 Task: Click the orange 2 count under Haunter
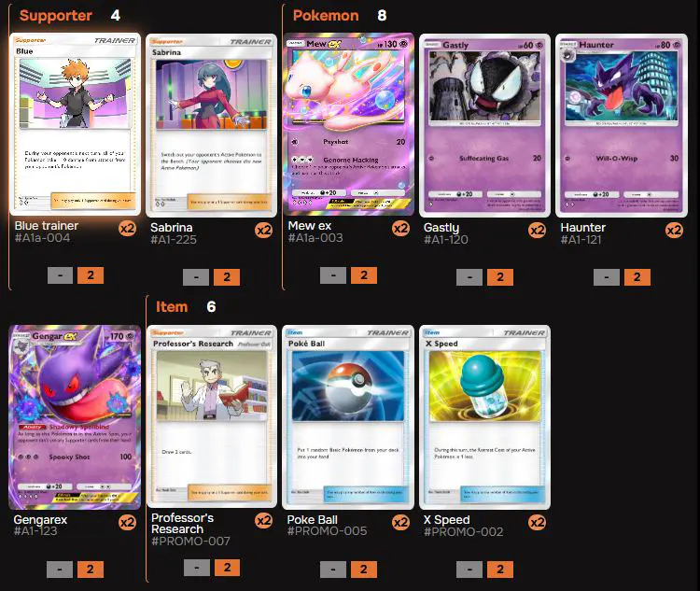tap(637, 277)
